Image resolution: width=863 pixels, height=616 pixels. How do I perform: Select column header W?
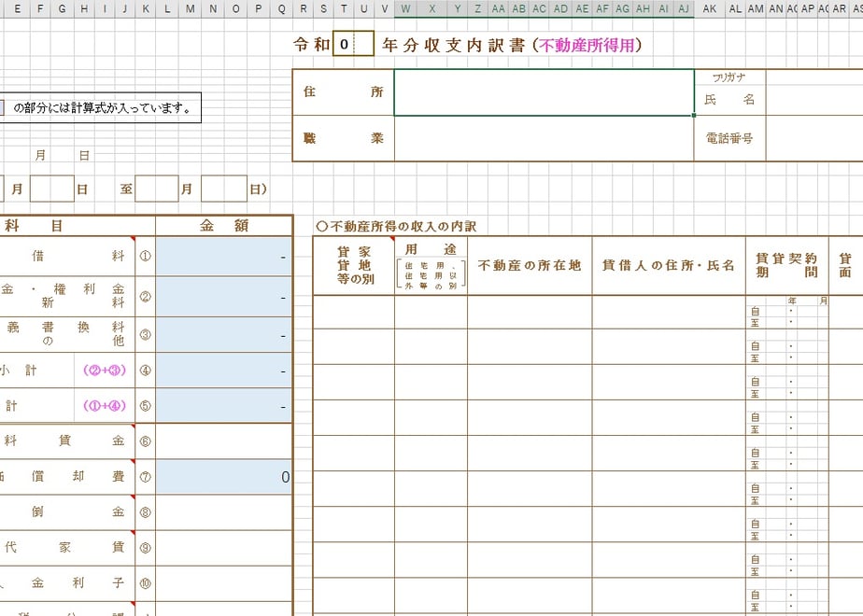[x=405, y=8]
